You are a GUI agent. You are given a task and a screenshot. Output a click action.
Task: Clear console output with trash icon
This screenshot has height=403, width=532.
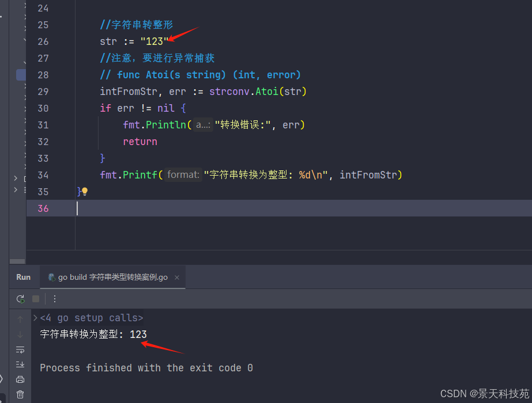point(20,394)
